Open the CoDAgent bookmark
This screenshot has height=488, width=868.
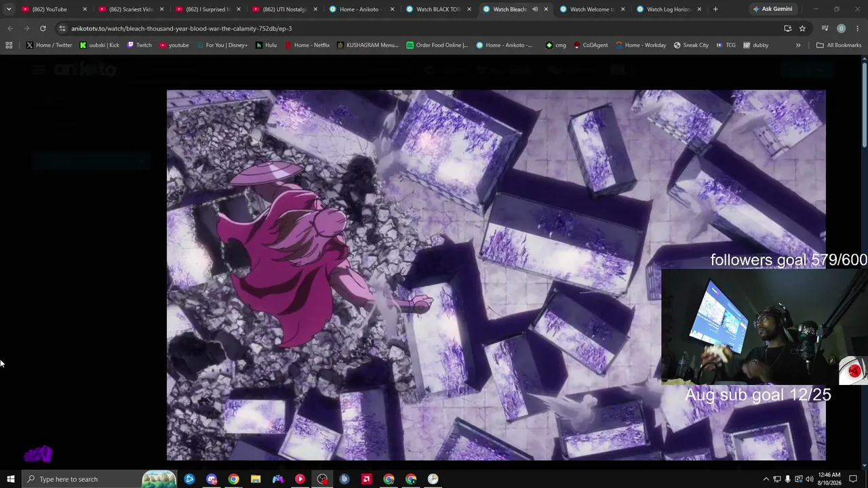click(x=591, y=45)
